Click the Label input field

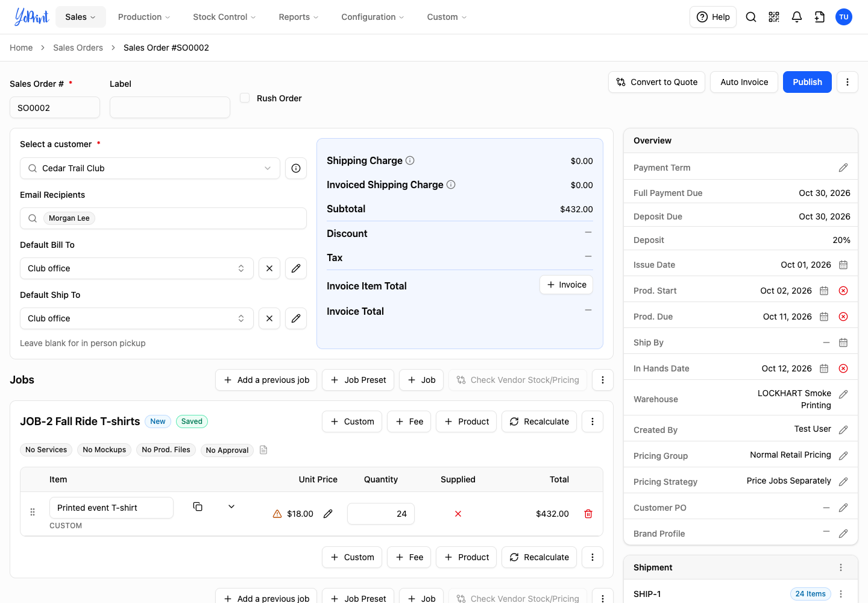pos(170,107)
